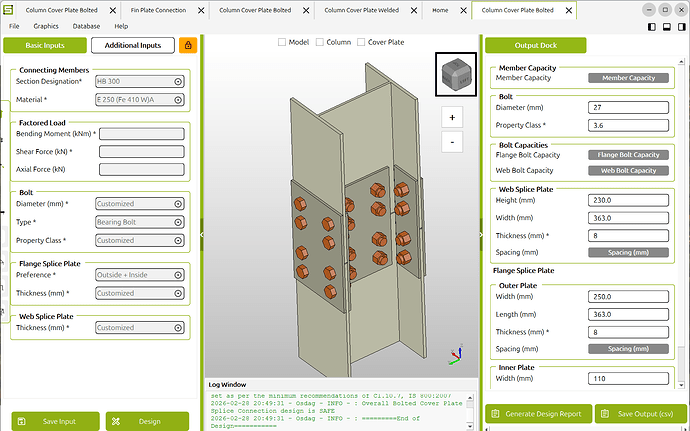Click the Osdag logo icon at top left
690x431 pixels.
[x=10, y=9]
